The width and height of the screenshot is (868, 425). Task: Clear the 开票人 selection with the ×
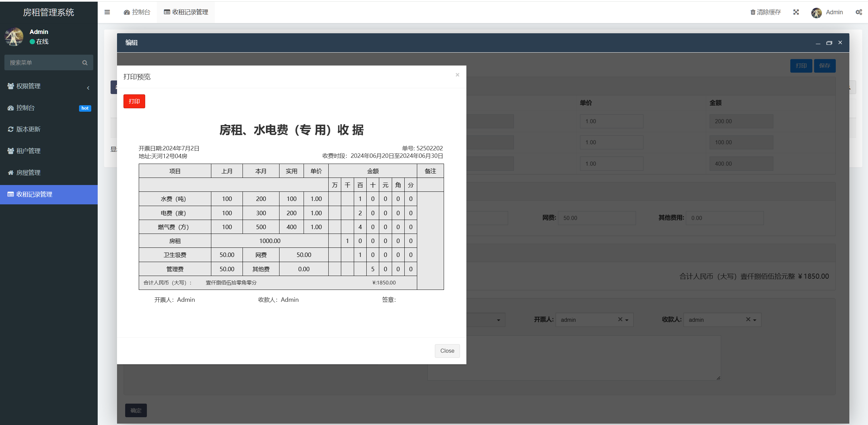[619, 319]
